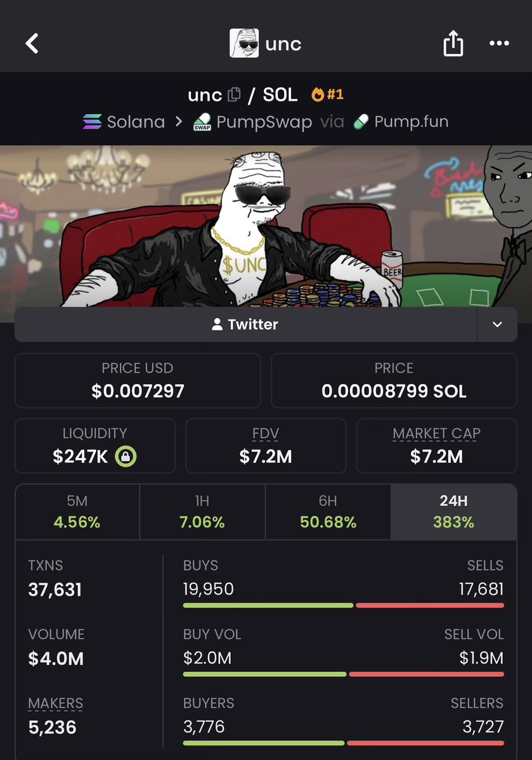The image size is (532, 760).
Task: Switch to the 6H timeframe tab
Action: pyautogui.click(x=328, y=512)
